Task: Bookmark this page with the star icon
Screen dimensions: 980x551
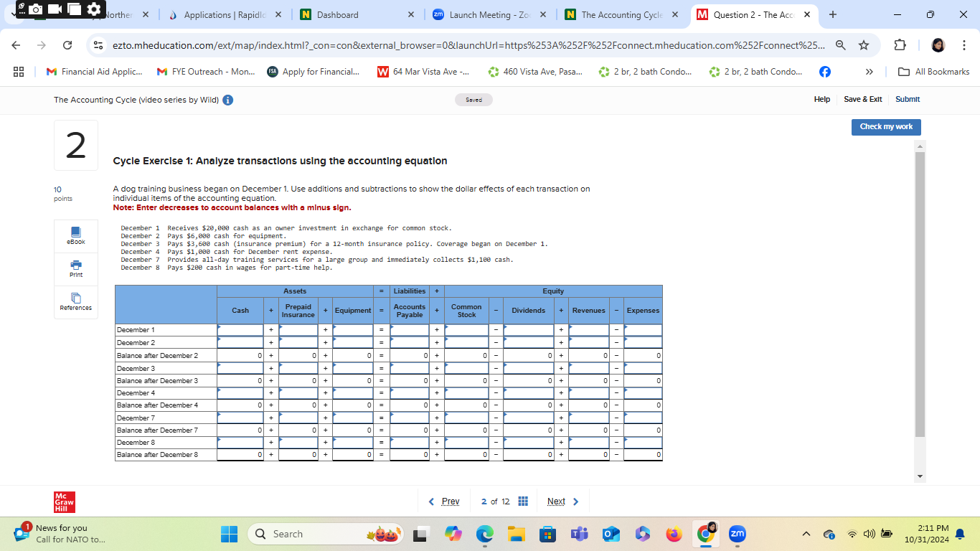Action: click(864, 45)
